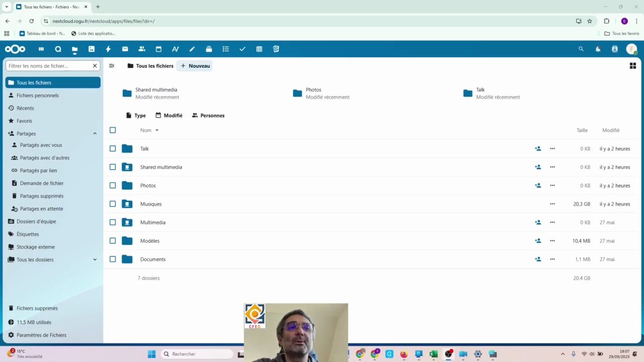Open actions menu for Multimedia folder
644x362 pixels.
552,222
